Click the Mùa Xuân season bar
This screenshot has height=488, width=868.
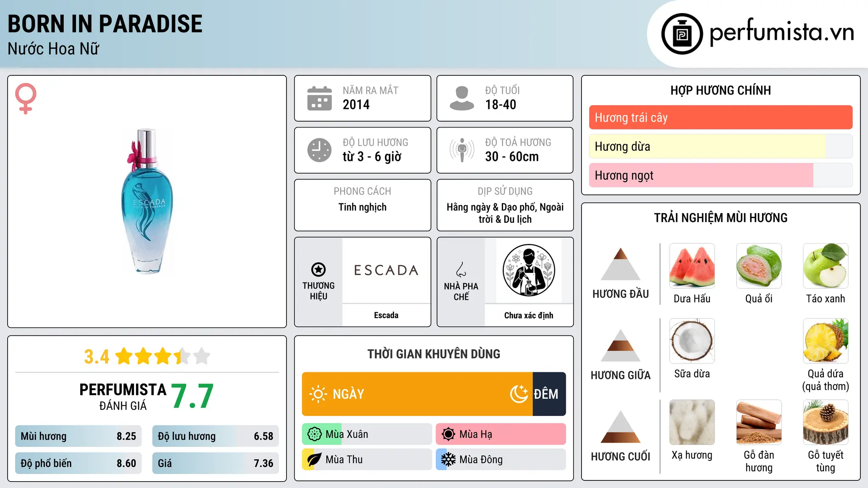click(x=367, y=434)
